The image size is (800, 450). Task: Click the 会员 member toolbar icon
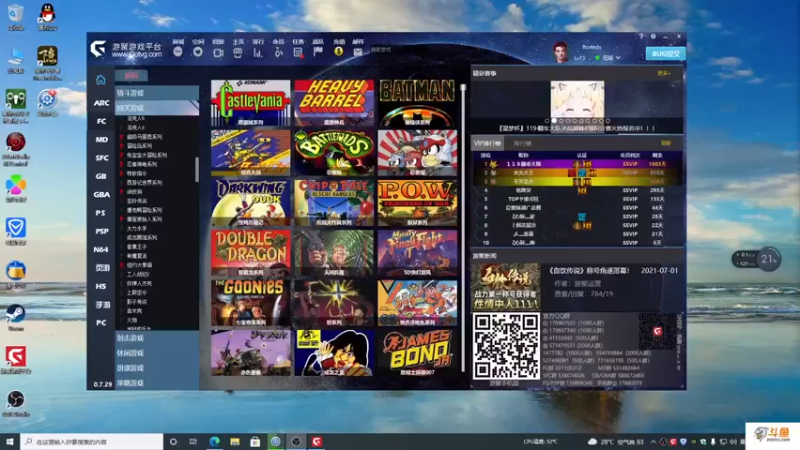click(x=278, y=52)
